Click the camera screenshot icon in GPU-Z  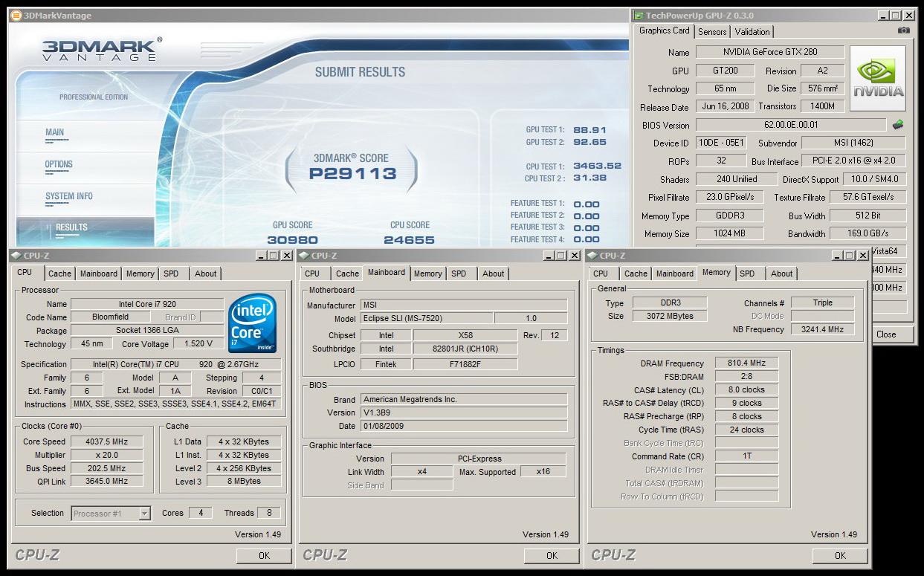click(x=903, y=30)
